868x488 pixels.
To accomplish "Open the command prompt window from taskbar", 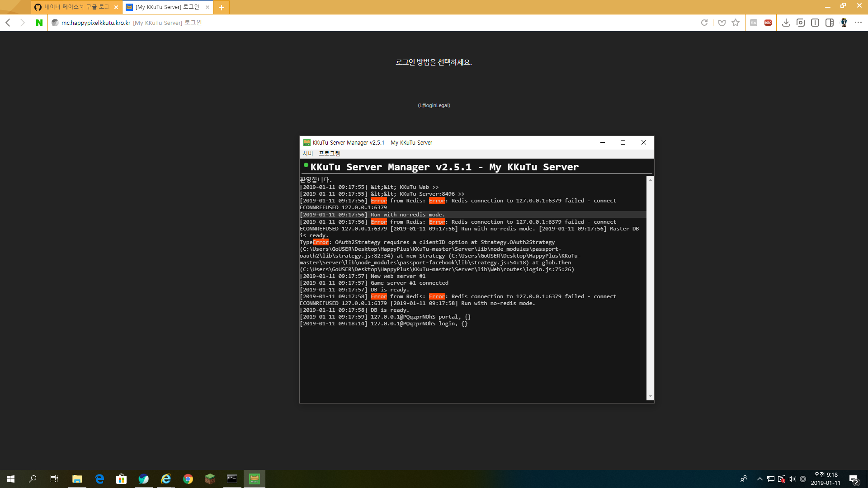I will [232, 479].
